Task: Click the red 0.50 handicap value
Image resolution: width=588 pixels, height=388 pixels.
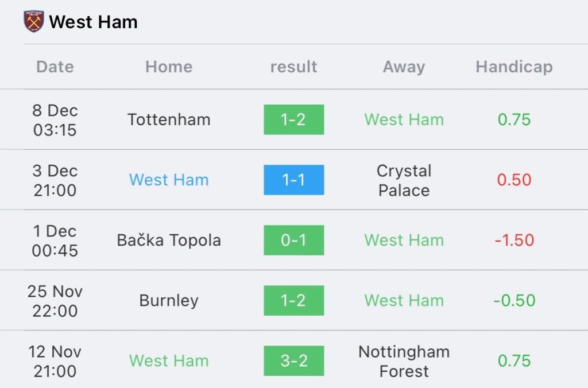Action: pos(514,180)
